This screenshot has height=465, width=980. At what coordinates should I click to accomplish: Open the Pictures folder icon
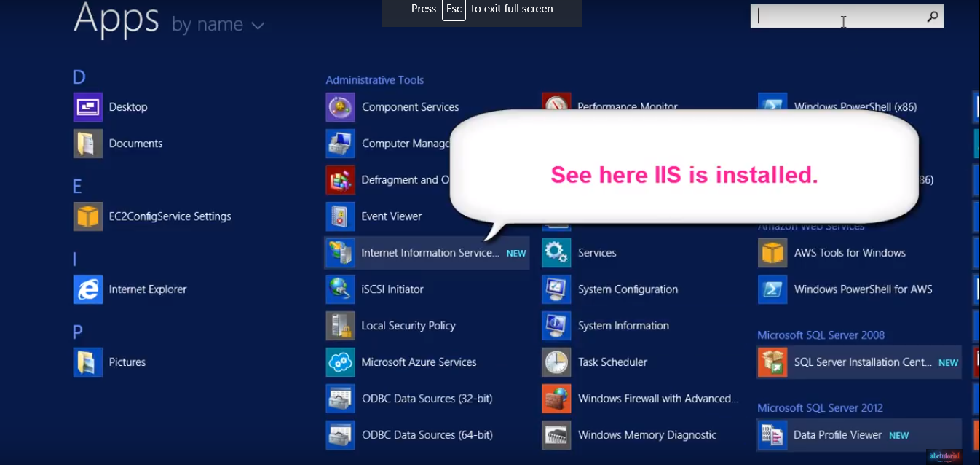pyautogui.click(x=88, y=362)
